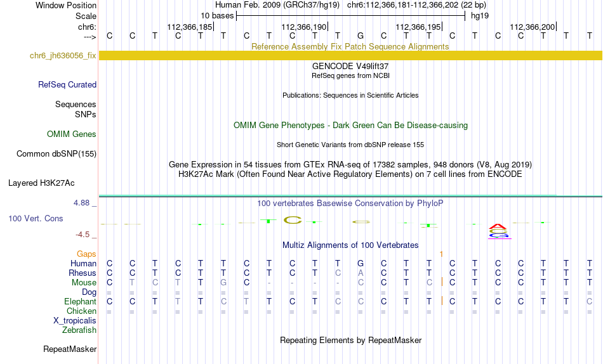The height and width of the screenshot is (364, 603).
Task: Click the orange insertion bar in the Elephant row
Action: coord(442,301)
